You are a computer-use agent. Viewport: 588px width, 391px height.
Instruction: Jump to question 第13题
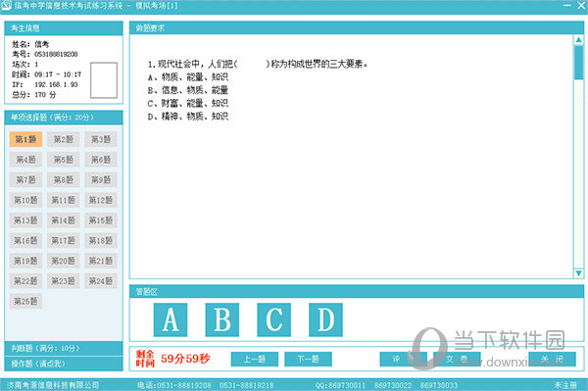(25, 220)
